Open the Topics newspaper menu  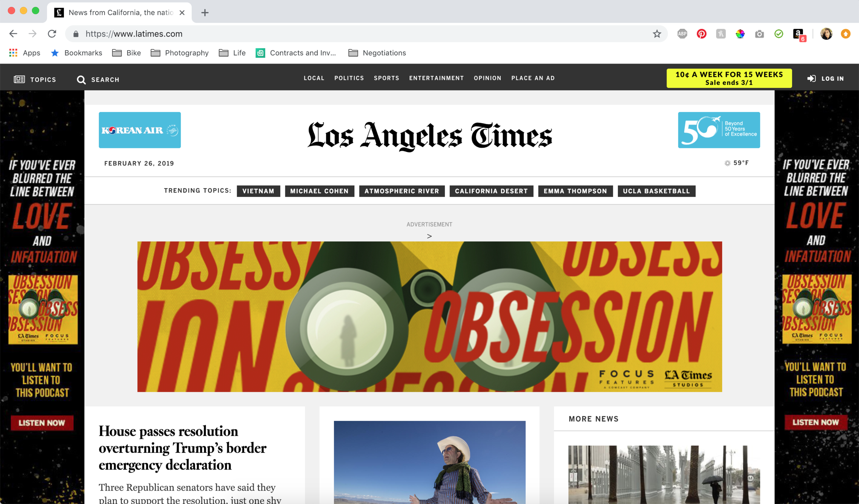pos(35,79)
